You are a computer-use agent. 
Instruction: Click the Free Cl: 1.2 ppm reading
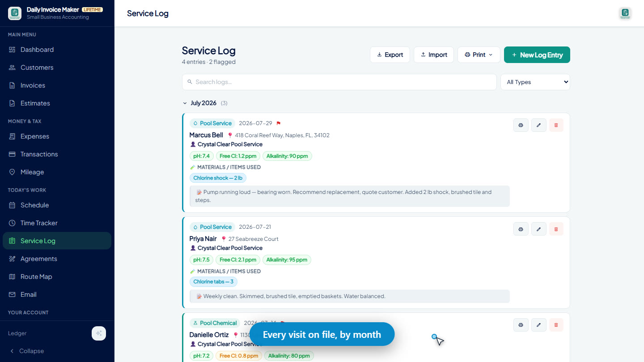(x=238, y=156)
